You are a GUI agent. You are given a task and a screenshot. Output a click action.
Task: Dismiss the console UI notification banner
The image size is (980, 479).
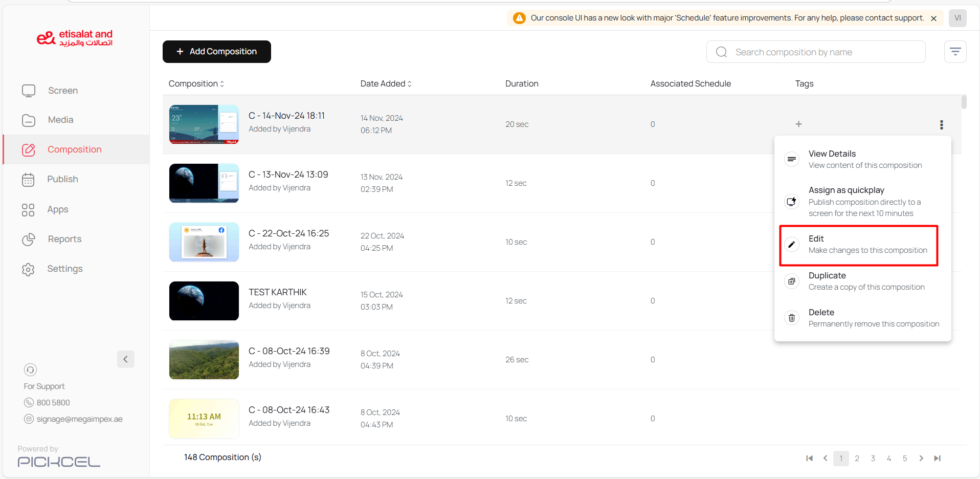(x=933, y=18)
